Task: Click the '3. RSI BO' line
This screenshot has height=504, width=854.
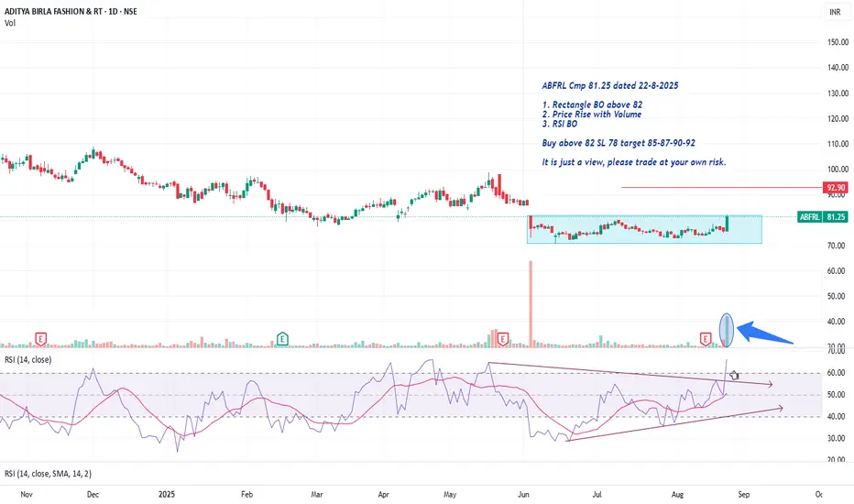Action: (x=559, y=124)
